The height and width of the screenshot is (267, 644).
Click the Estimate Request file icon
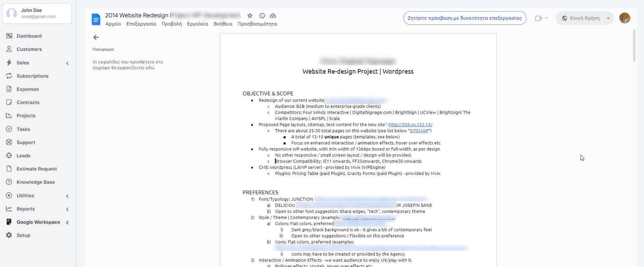[9, 169]
